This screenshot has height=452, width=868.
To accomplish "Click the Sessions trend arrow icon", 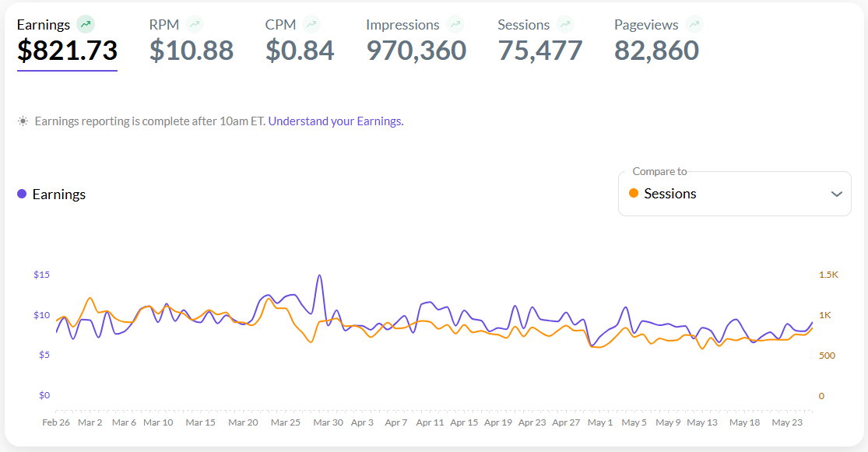I will click(565, 24).
